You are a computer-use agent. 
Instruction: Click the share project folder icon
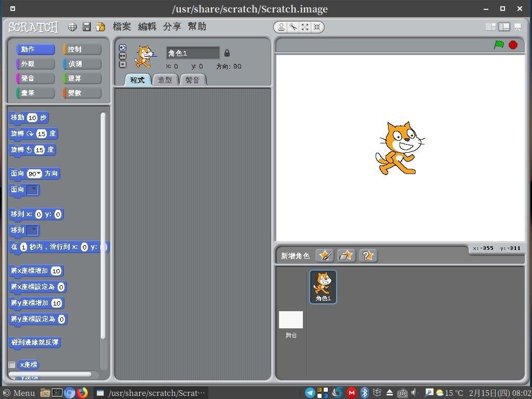(x=100, y=27)
